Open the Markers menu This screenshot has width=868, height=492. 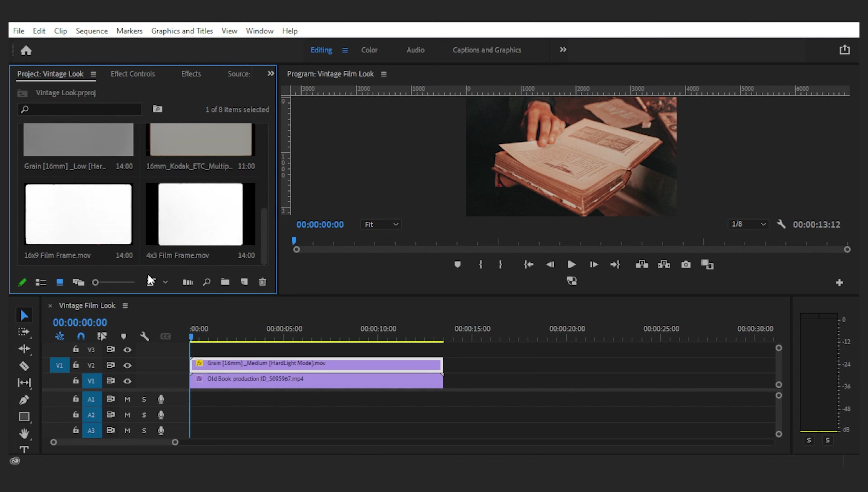[129, 31]
